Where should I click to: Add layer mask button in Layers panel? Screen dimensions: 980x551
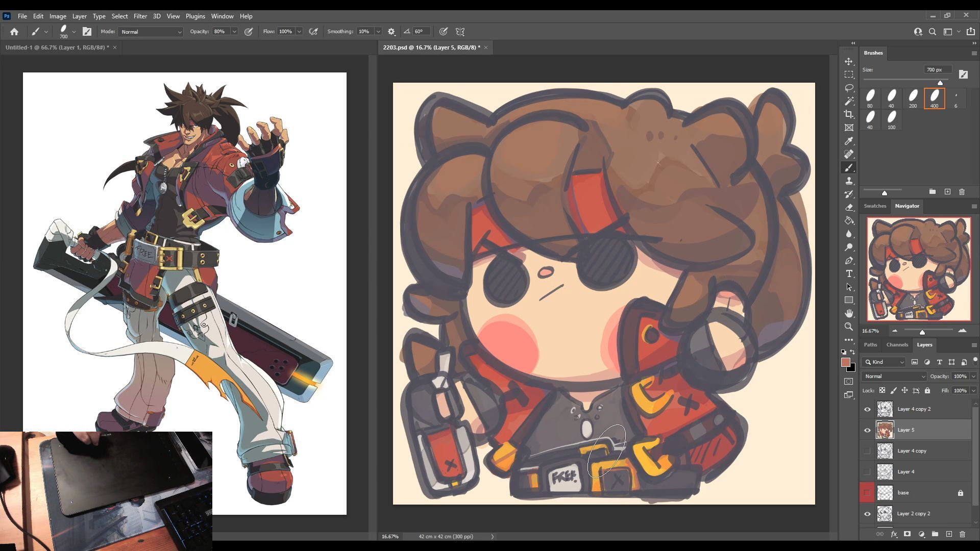(907, 534)
